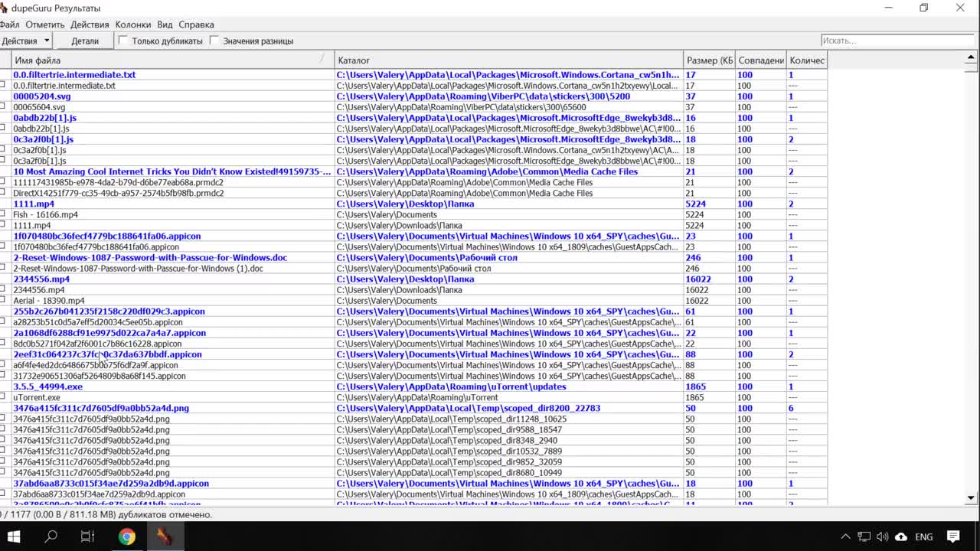Select catalog path "C:\Users\Valery\AppData\Roaming\uTorrent\updates"
980x551 pixels.
pyautogui.click(x=451, y=386)
